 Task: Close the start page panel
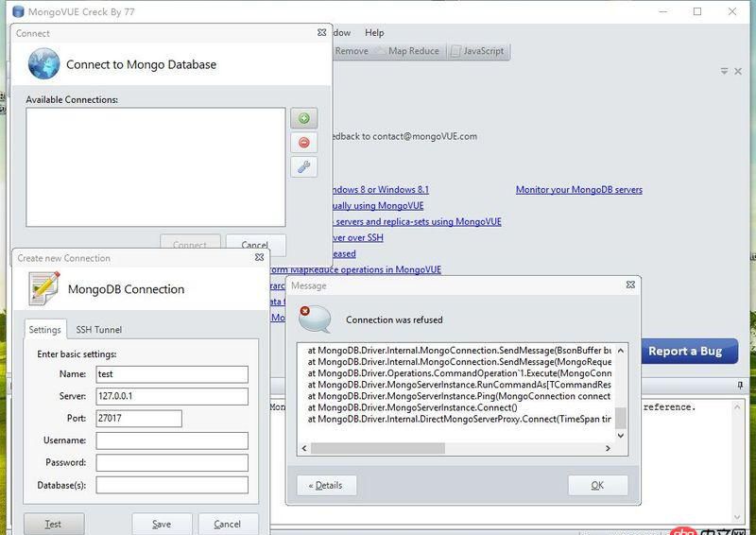pos(738,71)
